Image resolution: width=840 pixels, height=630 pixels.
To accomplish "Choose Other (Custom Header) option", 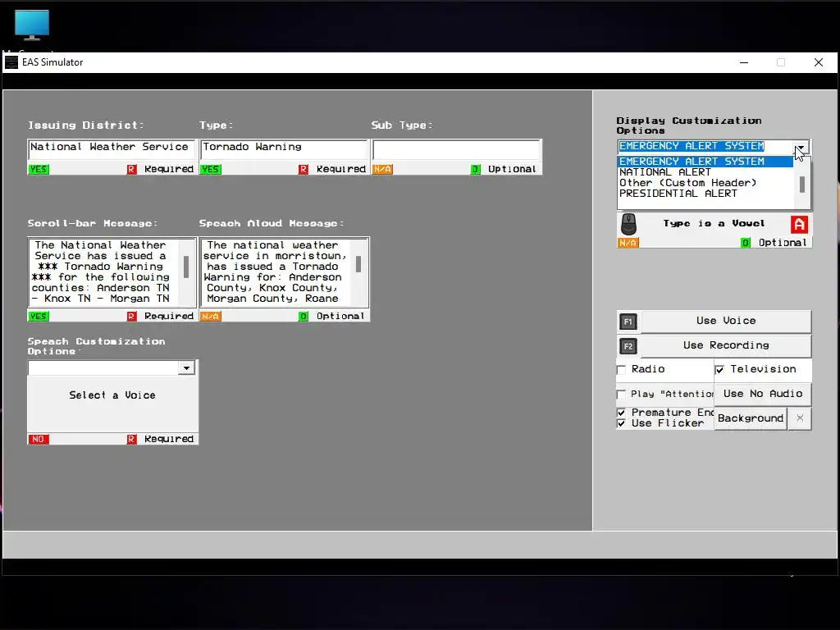I will (705, 183).
